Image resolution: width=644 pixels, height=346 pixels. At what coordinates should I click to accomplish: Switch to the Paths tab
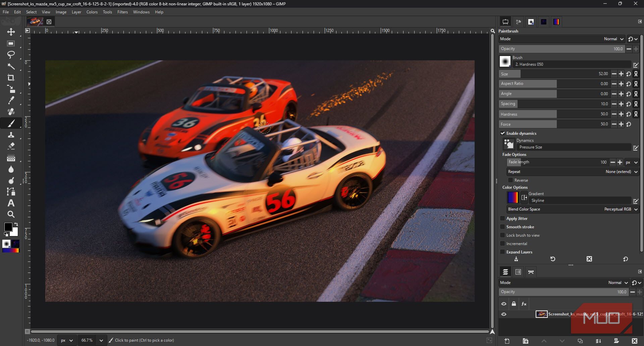click(x=531, y=272)
